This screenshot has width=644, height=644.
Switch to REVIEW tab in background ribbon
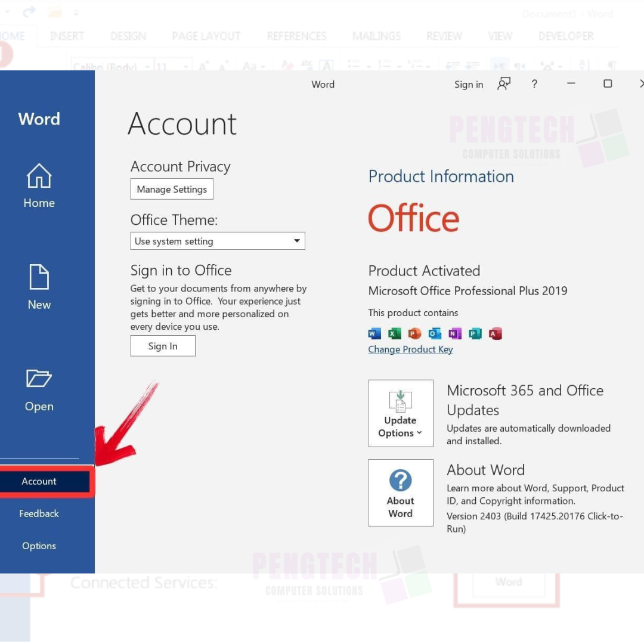[444, 36]
